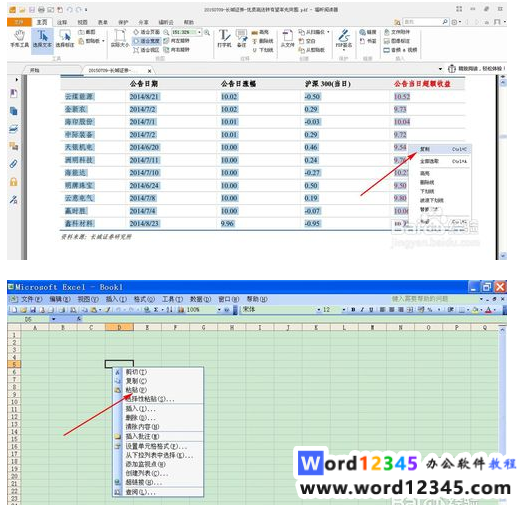Screen dimensions: 521x505
Task: Open the security lock panel in sidebar
Action: click(13, 182)
